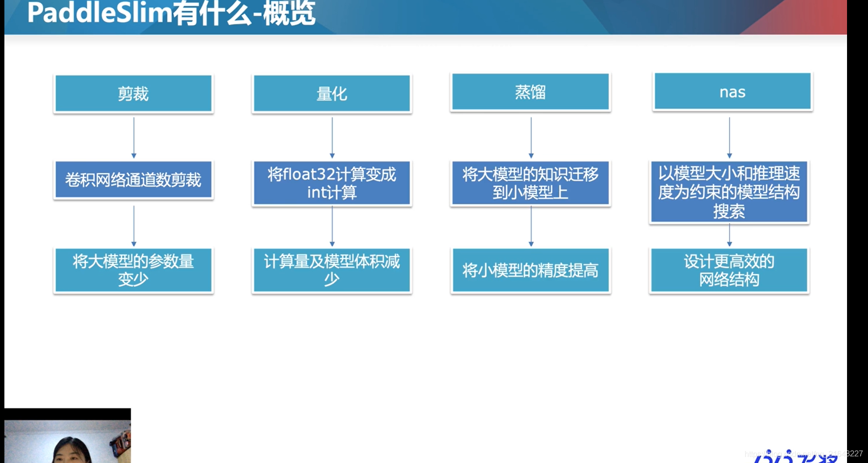Viewport: 868px width, 463px height.
Task: Click the 计算量及模型体积减少 box
Action: click(x=332, y=270)
